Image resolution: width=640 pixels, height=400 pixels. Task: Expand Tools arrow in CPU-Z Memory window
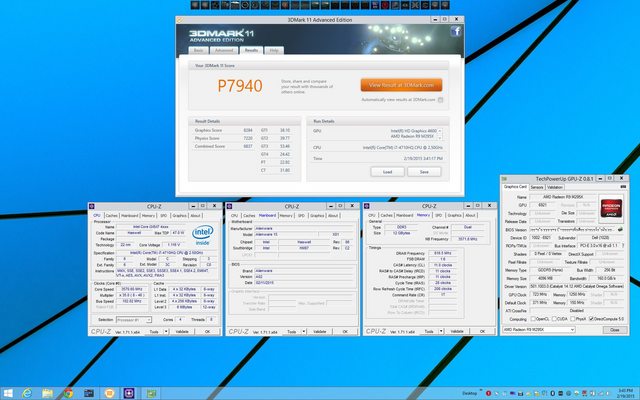[441, 331]
